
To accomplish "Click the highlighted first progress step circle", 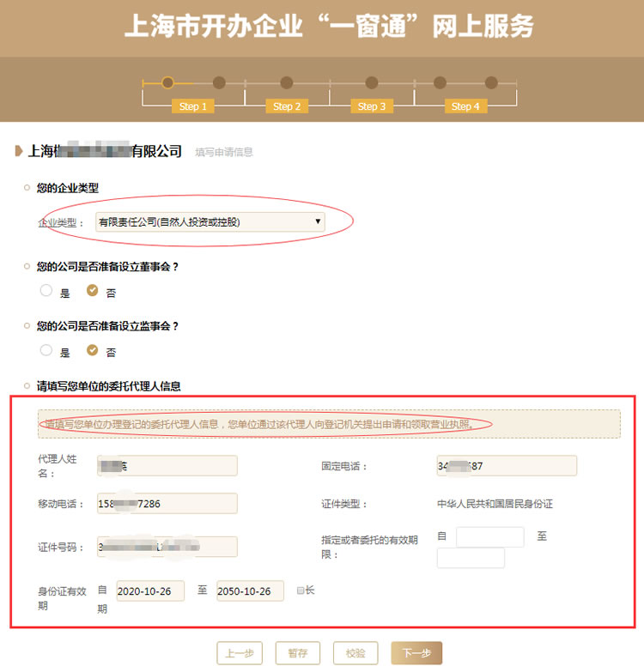I will click(x=167, y=82).
